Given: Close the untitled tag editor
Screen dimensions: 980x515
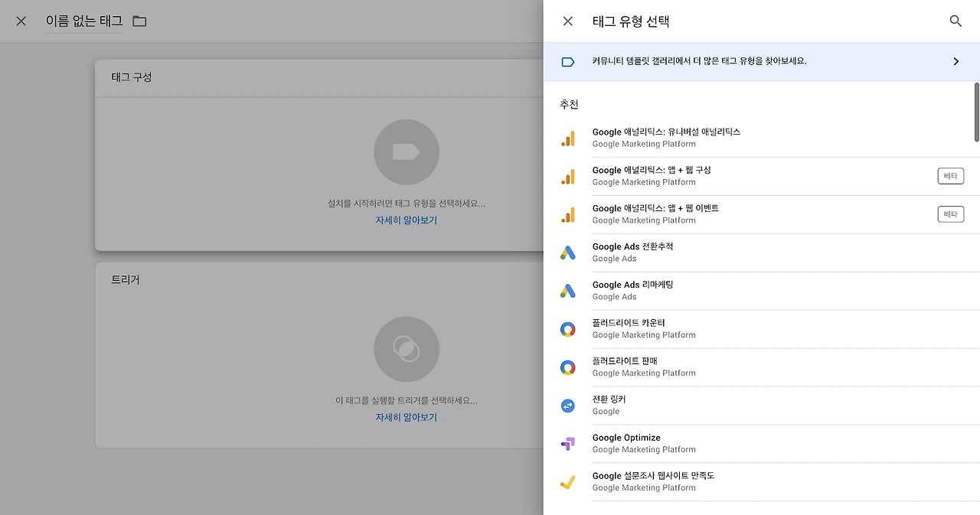Looking at the screenshot, I should [x=21, y=21].
